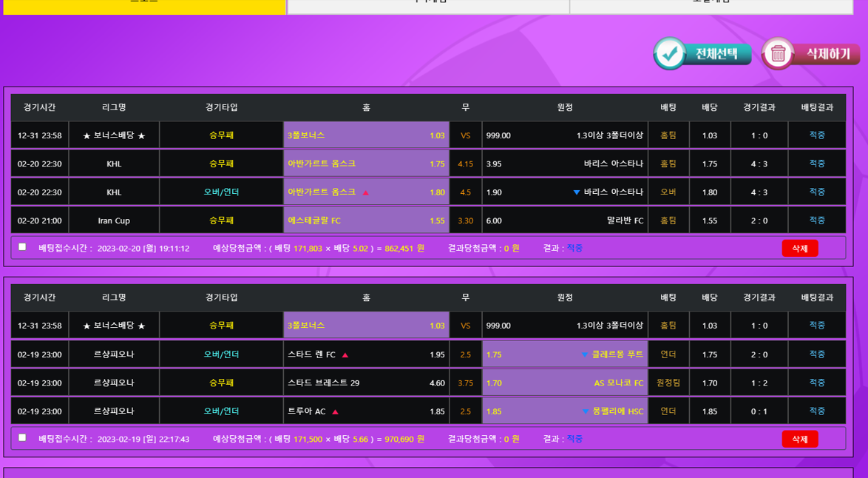Select highlighted 에스테글랄 FC home odds cell
The width and height of the screenshot is (868, 478).
(366, 221)
